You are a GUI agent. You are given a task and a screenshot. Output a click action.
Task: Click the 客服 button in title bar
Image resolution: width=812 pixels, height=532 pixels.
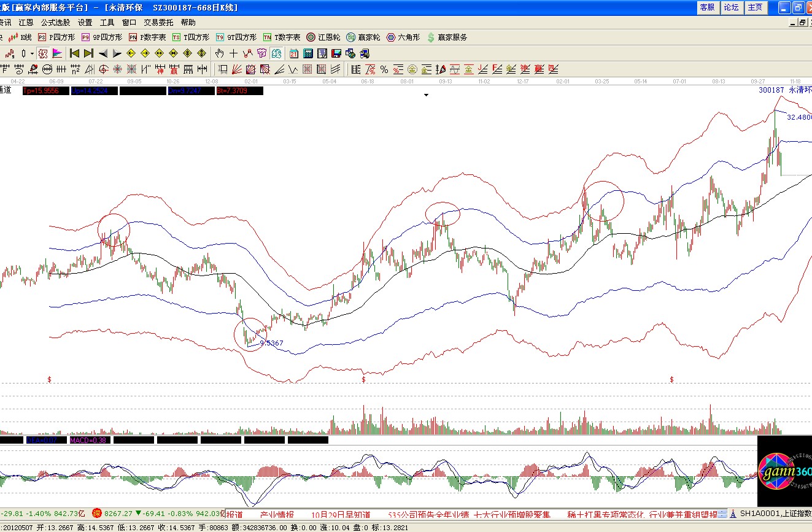pos(707,7)
